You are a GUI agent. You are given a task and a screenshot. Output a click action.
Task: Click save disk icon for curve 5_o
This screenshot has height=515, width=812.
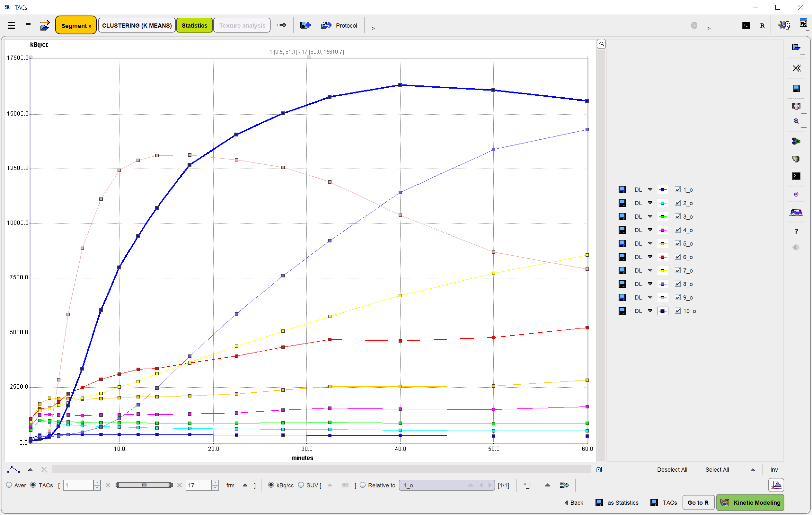[622, 243]
